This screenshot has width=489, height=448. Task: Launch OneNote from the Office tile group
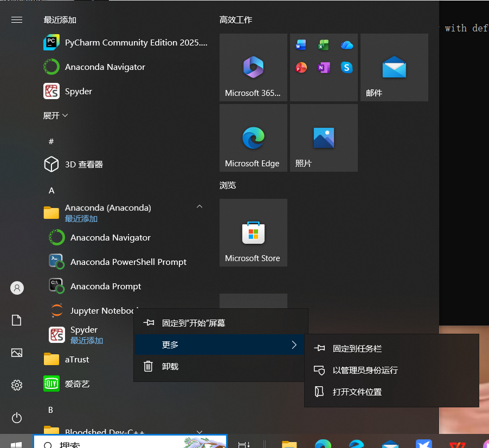click(x=324, y=67)
